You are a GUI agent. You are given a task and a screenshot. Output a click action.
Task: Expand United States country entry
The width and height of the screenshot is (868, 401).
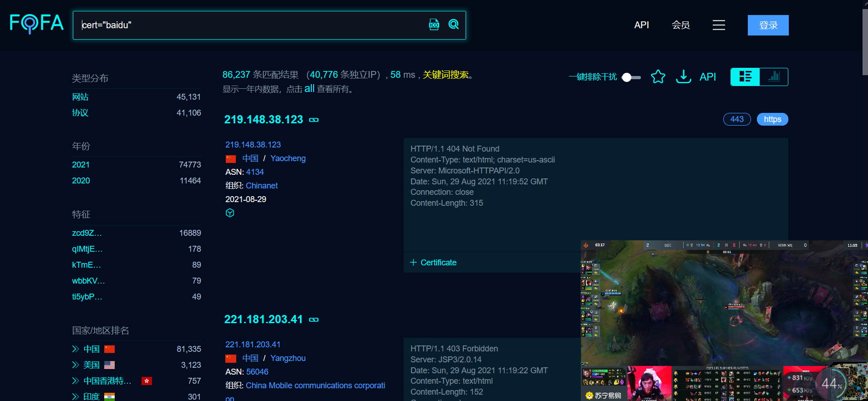coord(76,365)
